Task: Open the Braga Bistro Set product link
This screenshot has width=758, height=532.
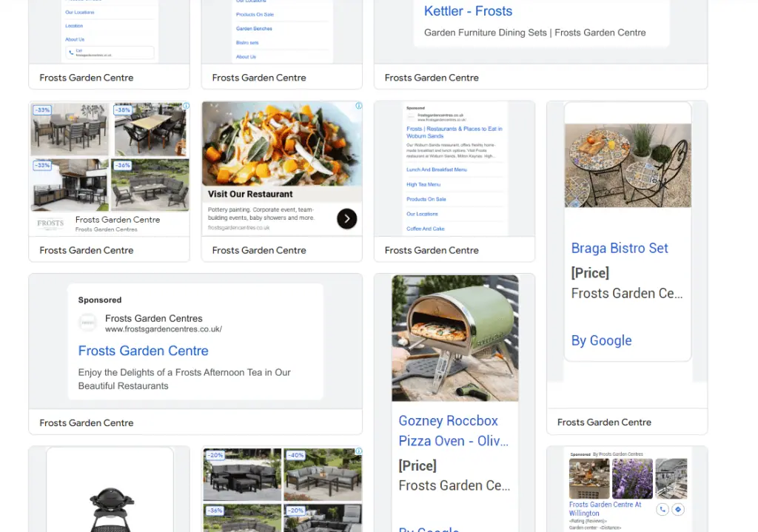Action: click(x=620, y=248)
